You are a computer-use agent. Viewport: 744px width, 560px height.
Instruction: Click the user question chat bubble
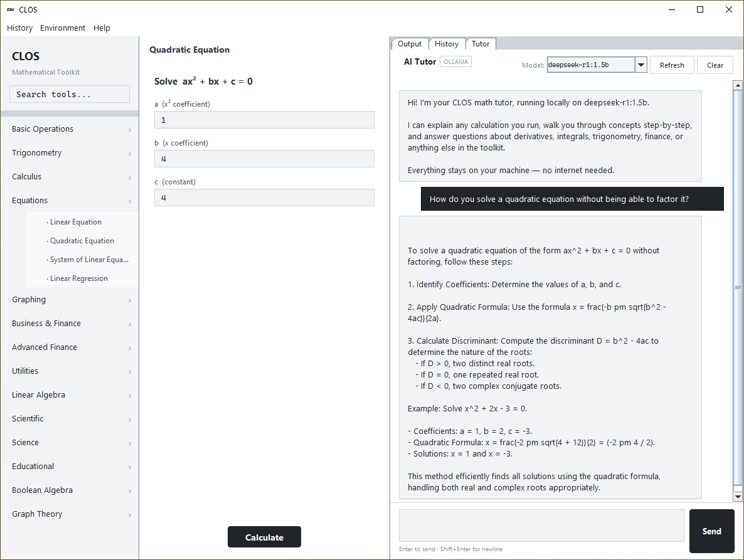(572, 199)
